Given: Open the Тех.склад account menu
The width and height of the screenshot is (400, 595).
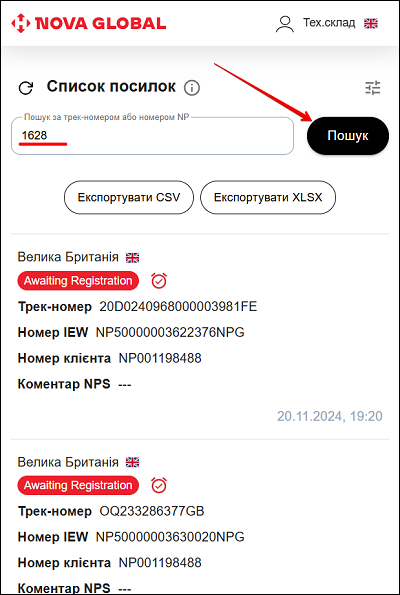Looking at the screenshot, I should (x=329, y=23).
